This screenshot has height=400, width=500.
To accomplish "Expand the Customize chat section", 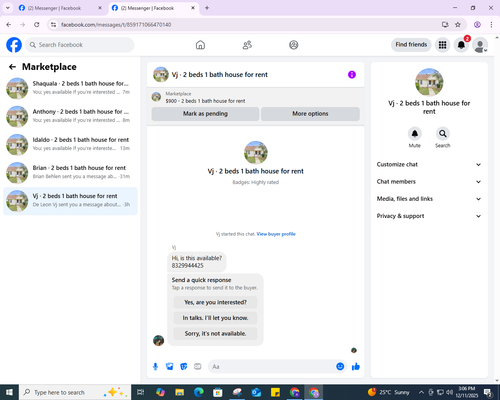I will (429, 164).
